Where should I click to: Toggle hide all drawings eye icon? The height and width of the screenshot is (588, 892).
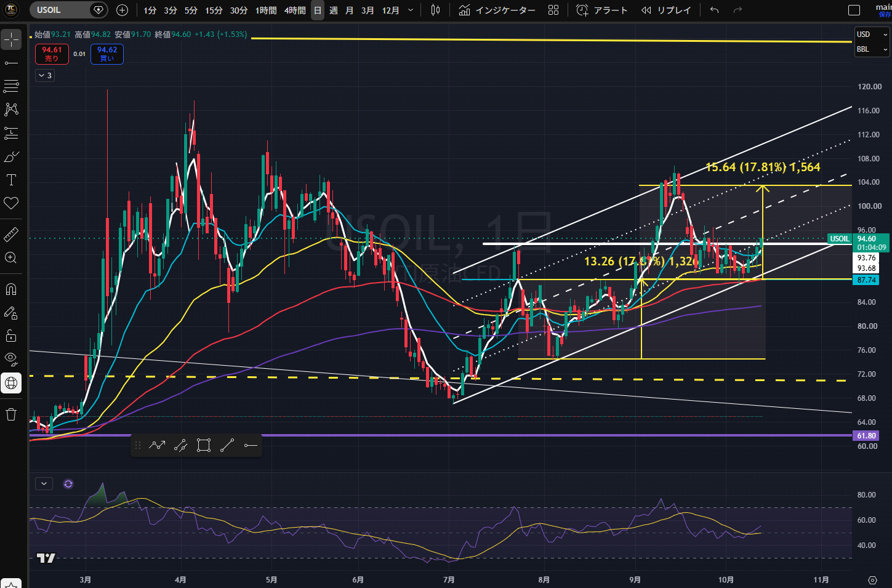tap(11, 359)
